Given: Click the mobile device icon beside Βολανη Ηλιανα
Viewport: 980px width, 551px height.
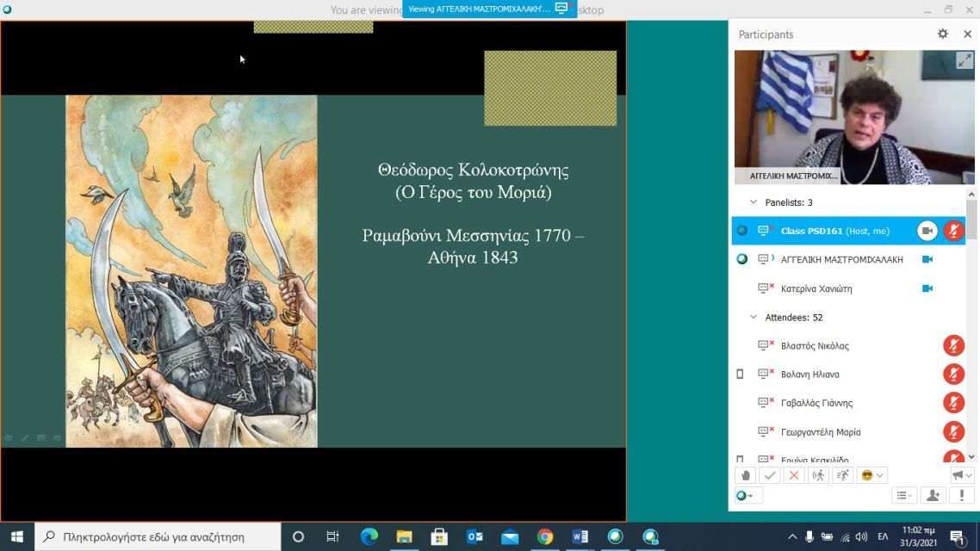Looking at the screenshot, I should point(740,375).
